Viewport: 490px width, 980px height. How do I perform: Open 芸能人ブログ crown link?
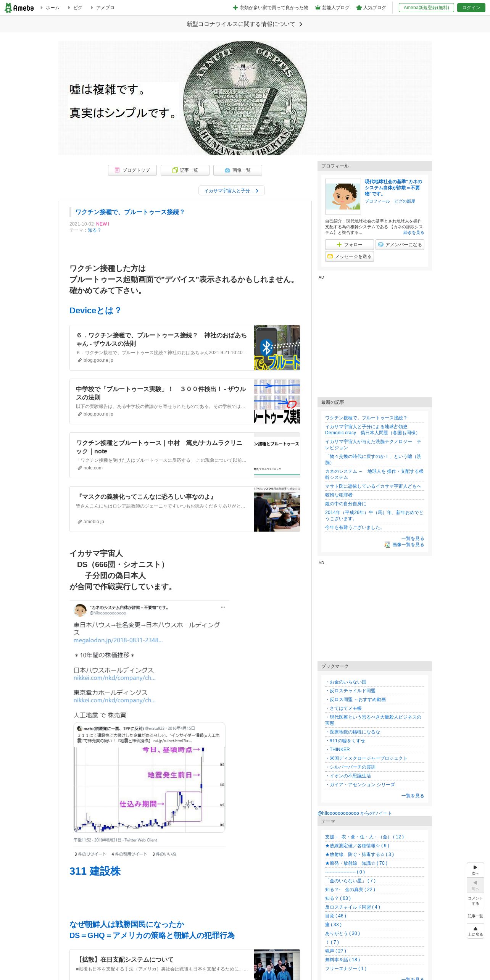(x=332, y=8)
